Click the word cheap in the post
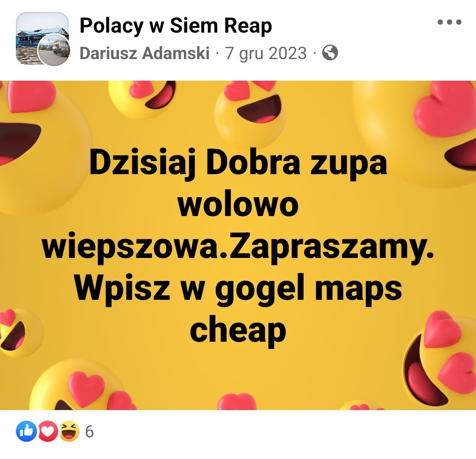The image size is (476, 459). click(238, 330)
